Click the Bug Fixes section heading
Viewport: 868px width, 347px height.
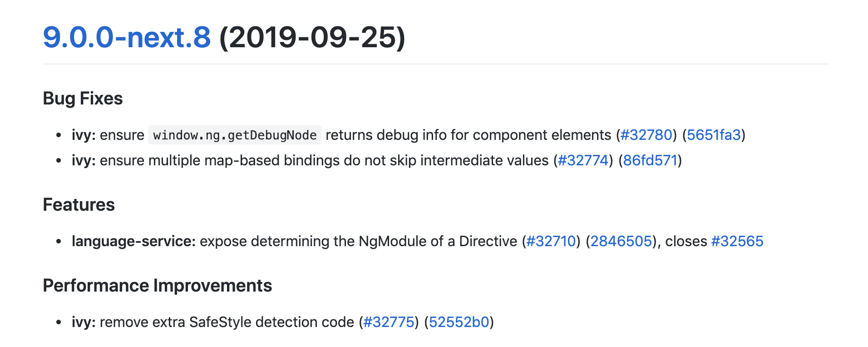(83, 99)
